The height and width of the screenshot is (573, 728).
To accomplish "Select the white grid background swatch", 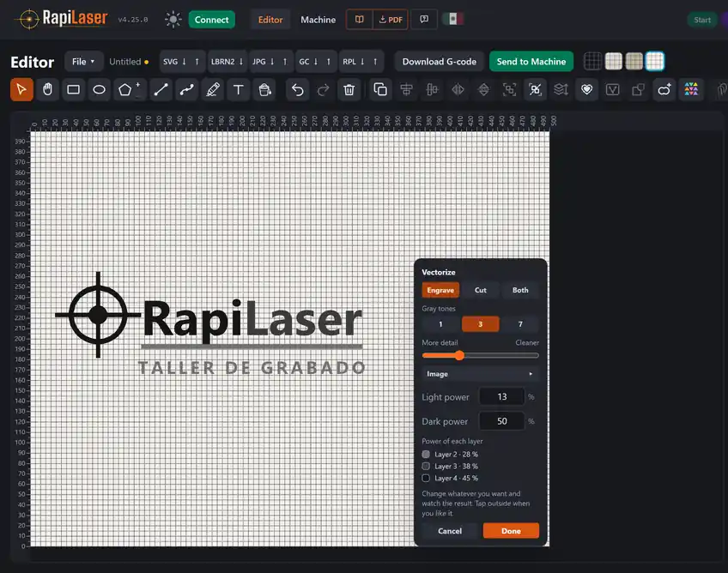I will tap(655, 61).
